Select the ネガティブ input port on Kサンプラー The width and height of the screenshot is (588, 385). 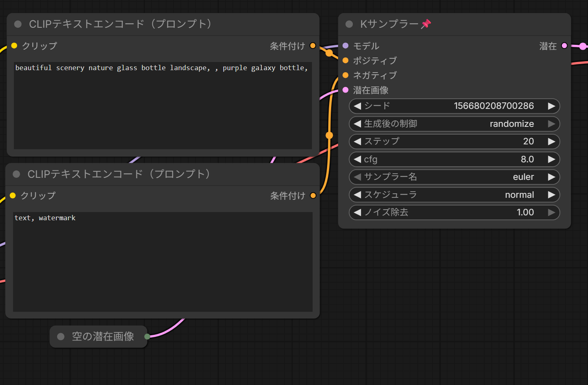coord(345,75)
